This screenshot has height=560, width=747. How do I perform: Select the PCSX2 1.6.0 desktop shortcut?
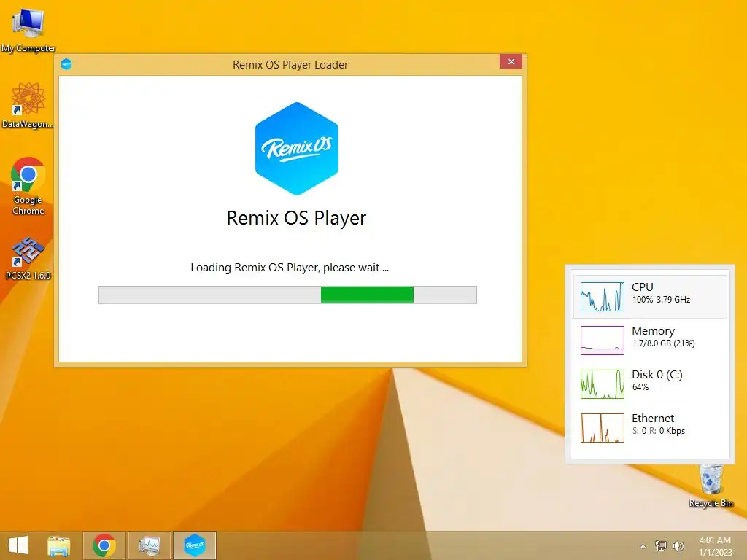[28, 257]
